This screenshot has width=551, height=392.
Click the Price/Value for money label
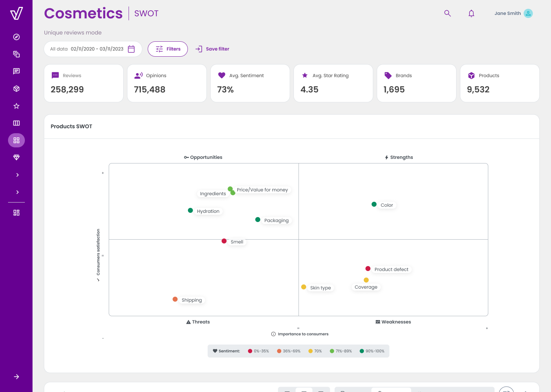(262, 190)
